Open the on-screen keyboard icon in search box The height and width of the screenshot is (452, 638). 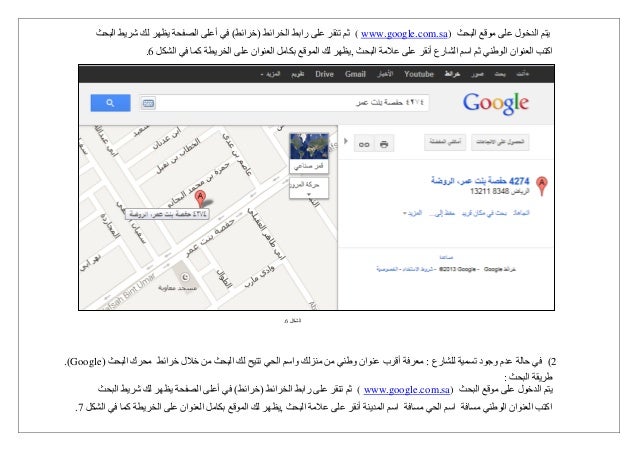coord(148,103)
